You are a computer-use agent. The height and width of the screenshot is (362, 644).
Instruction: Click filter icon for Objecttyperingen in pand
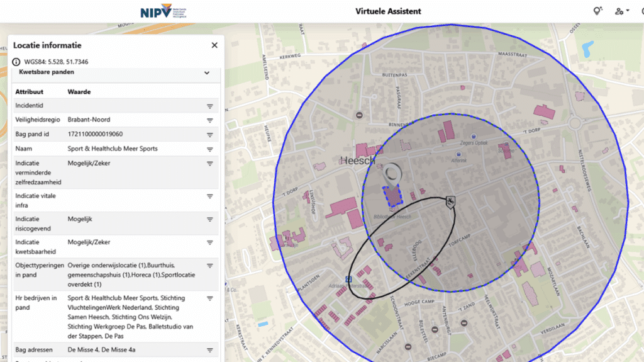tap(210, 266)
